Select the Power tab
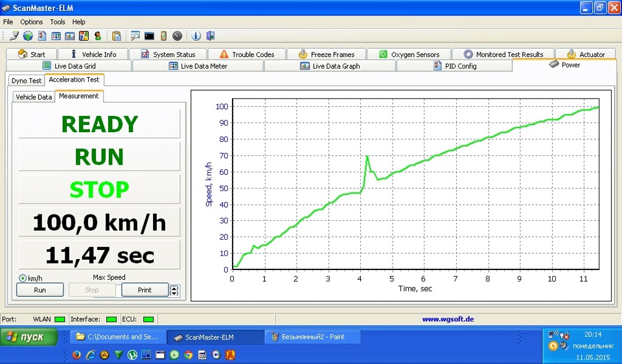The height and width of the screenshot is (364, 622). (564, 65)
